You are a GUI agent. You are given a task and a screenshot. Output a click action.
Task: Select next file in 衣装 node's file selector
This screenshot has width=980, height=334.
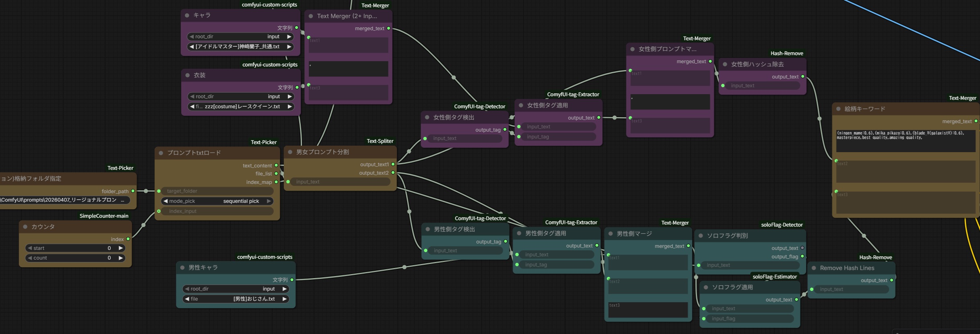point(289,107)
